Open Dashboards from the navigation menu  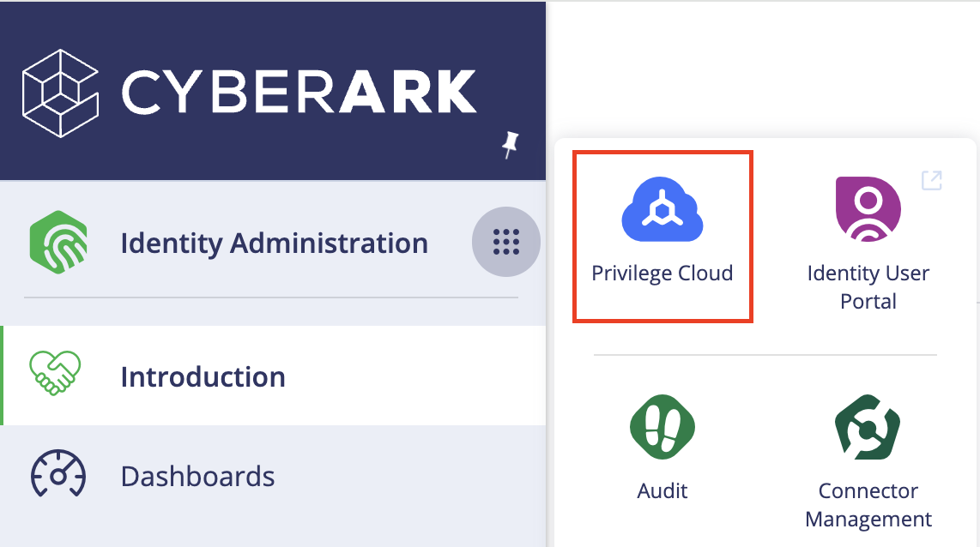point(198,474)
